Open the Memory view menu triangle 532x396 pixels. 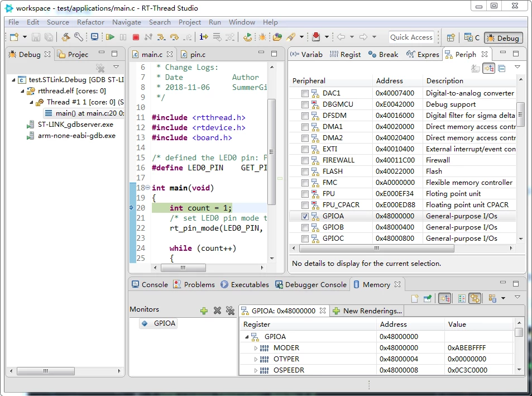pyautogui.click(x=517, y=297)
